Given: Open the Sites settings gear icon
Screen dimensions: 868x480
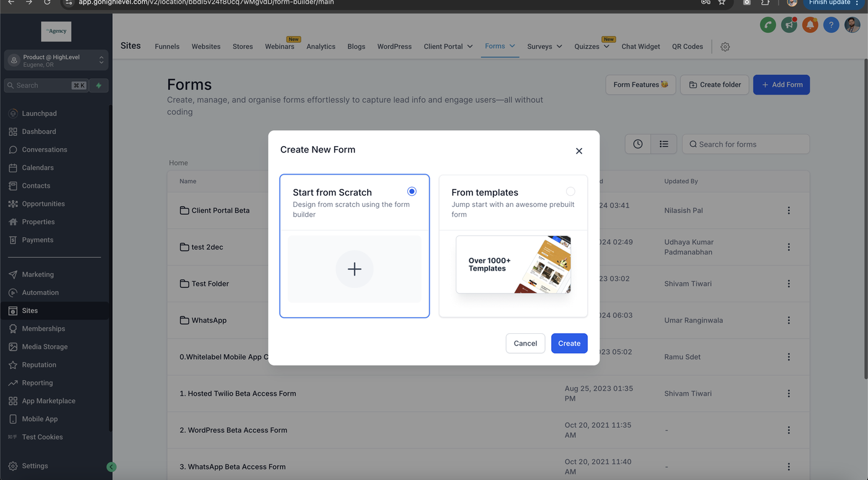Looking at the screenshot, I should pyautogui.click(x=725, y=46).
